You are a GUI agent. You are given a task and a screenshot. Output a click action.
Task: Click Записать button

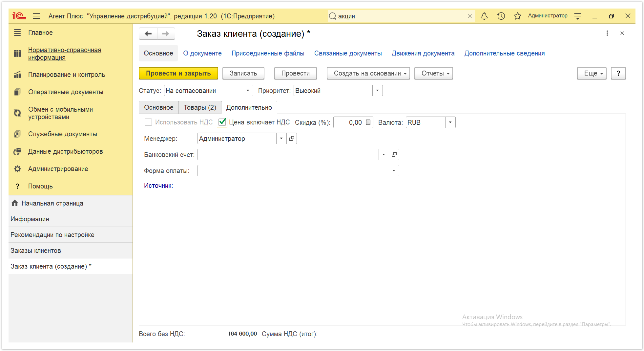click(243, 73)
